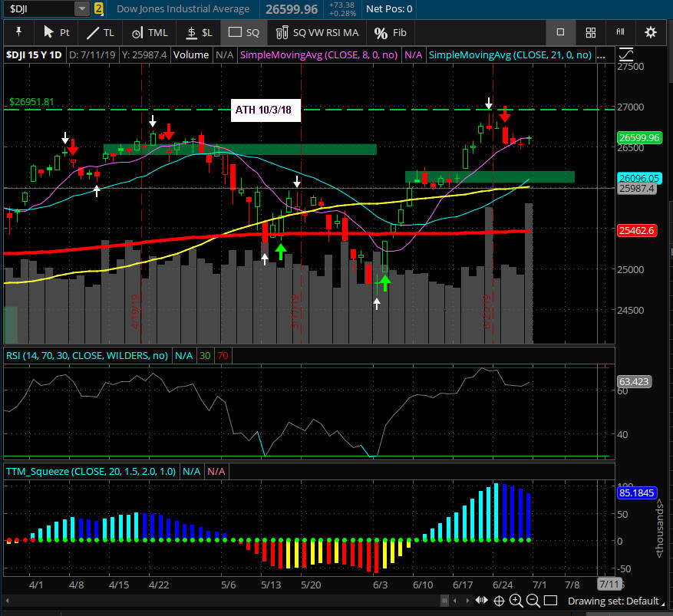Click the RSI study label

[x=87, y=355]
